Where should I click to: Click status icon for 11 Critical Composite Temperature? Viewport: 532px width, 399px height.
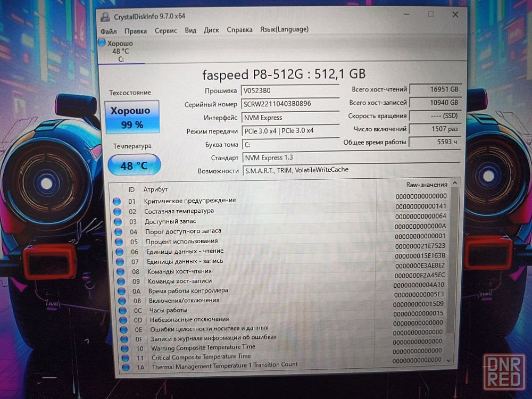click(125, 358)
